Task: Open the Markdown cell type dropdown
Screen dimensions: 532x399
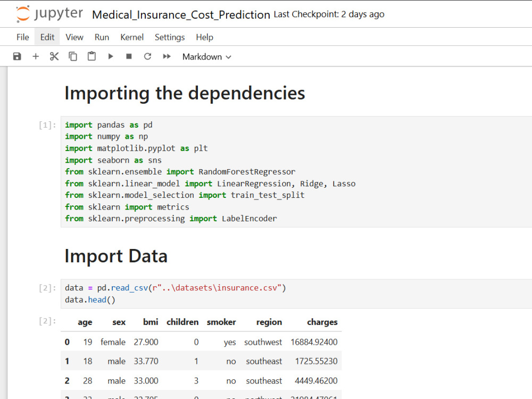Action: (206, 57)
